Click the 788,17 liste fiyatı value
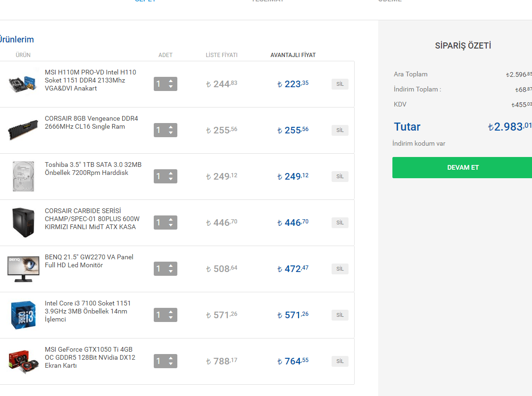532x396 pixels. 222,361
